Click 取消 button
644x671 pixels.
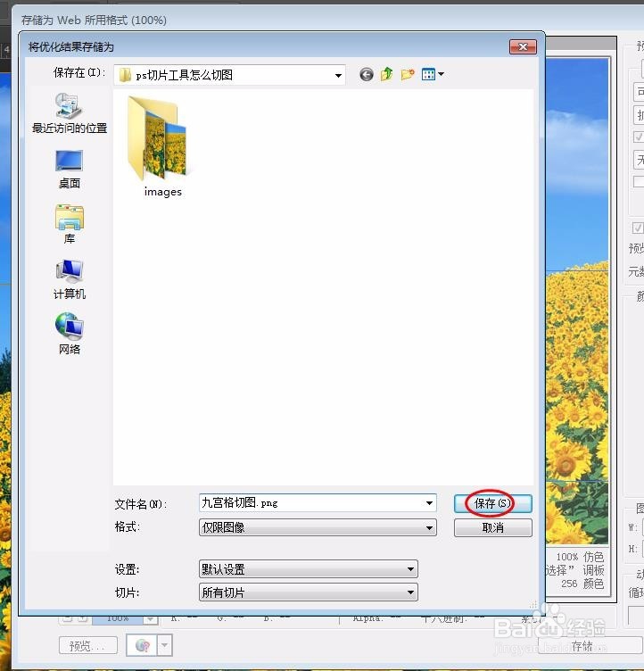point(493,527)
